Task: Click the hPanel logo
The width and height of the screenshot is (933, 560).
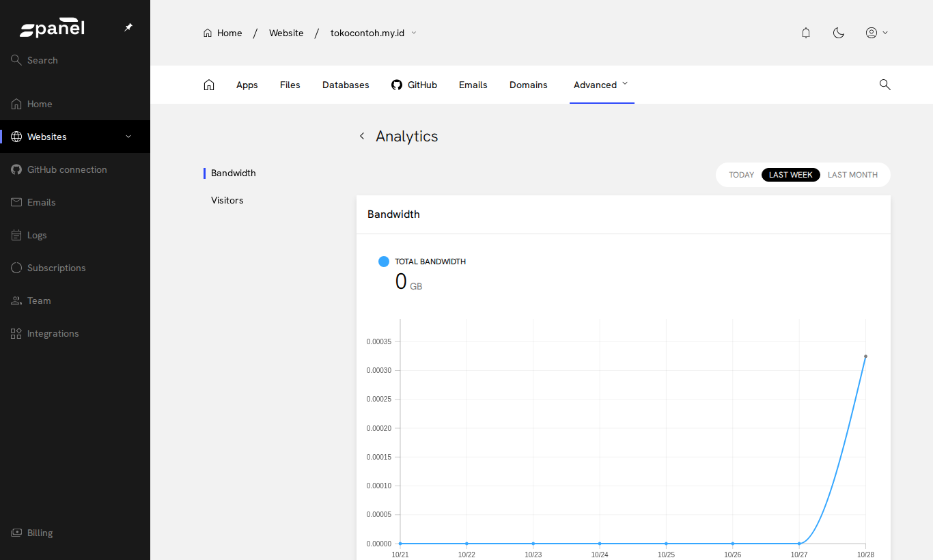Action: tap(52, 29)
